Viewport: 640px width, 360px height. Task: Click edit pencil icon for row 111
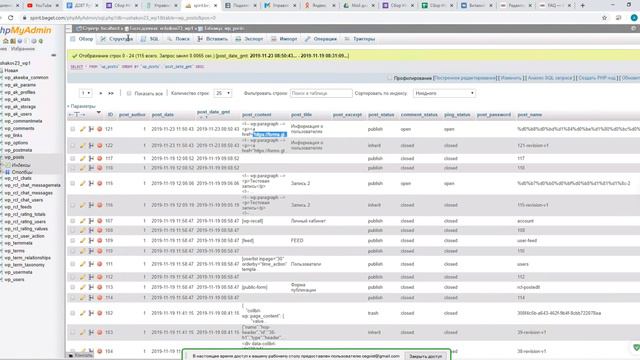pyautogui.click(x=83, y=264)
